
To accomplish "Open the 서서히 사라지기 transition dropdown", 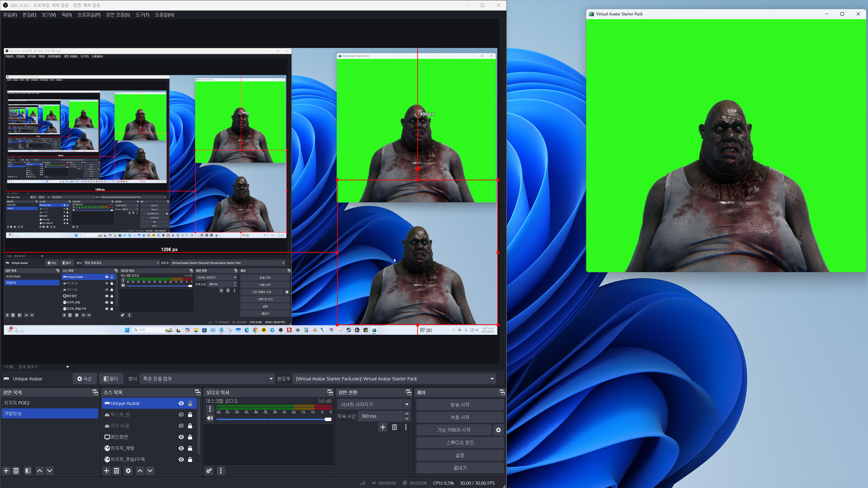I will [x=406, y=404].
